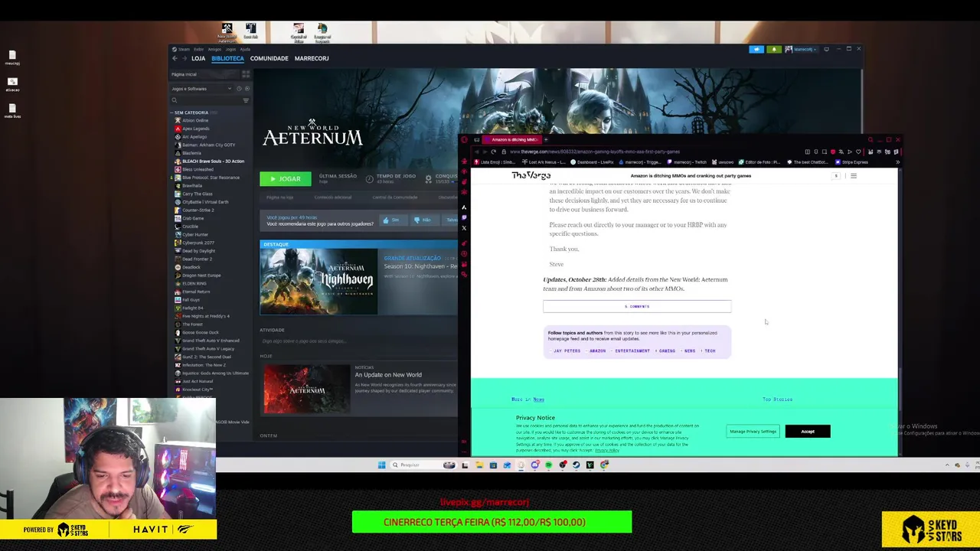
Task: Open the X icon in browser sidebar
Action: [464, 227]
